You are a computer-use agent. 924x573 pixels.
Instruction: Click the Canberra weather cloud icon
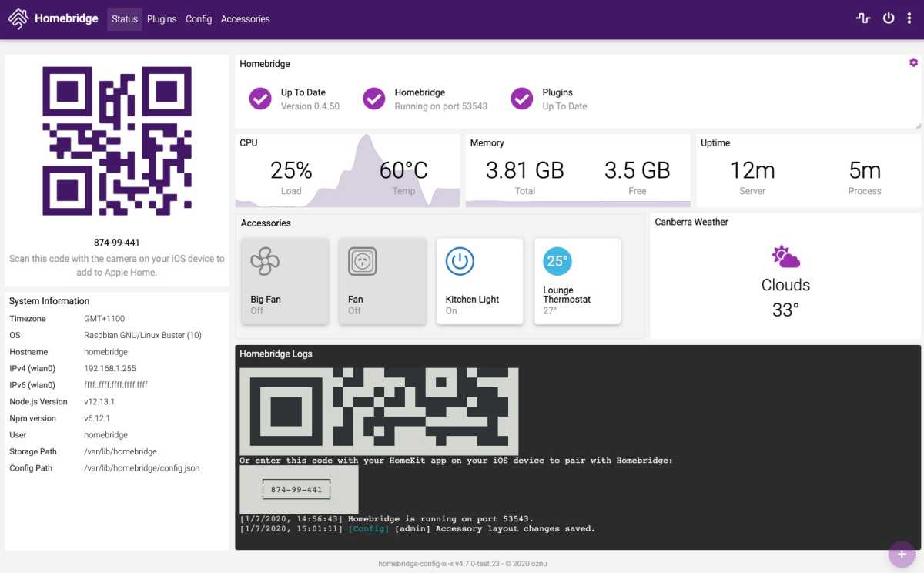click(x=785, y=256)
